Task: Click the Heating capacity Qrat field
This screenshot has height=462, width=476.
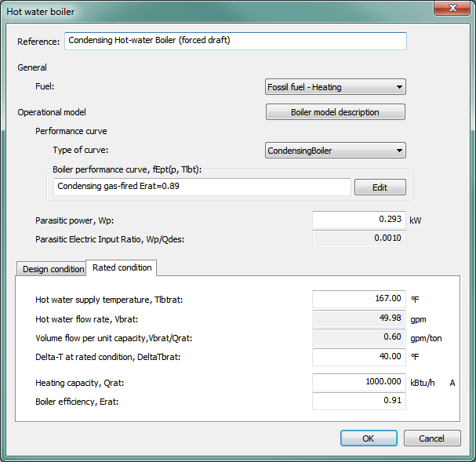Action: tap(358, 383)
